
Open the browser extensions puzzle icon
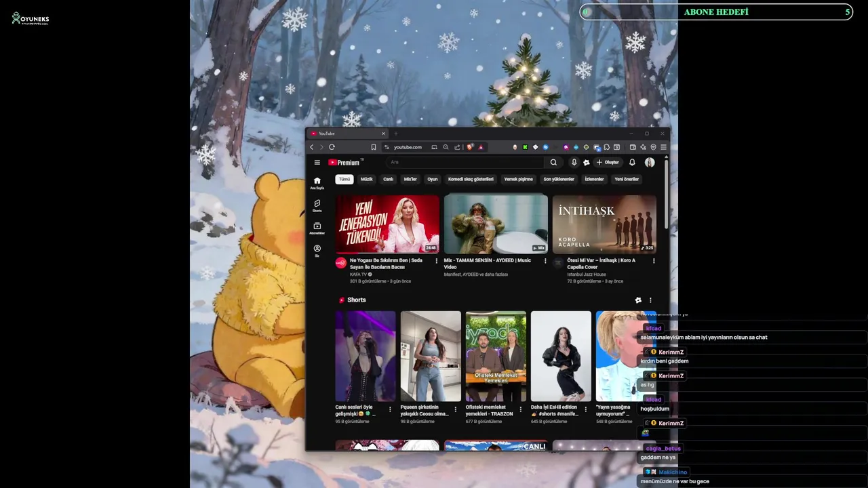606,147
